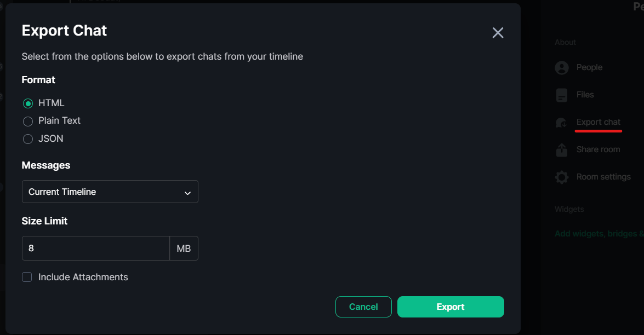Click the Room settings gear icon
Image resolution: width=644 pixels, height=335 pixels.
561,177
